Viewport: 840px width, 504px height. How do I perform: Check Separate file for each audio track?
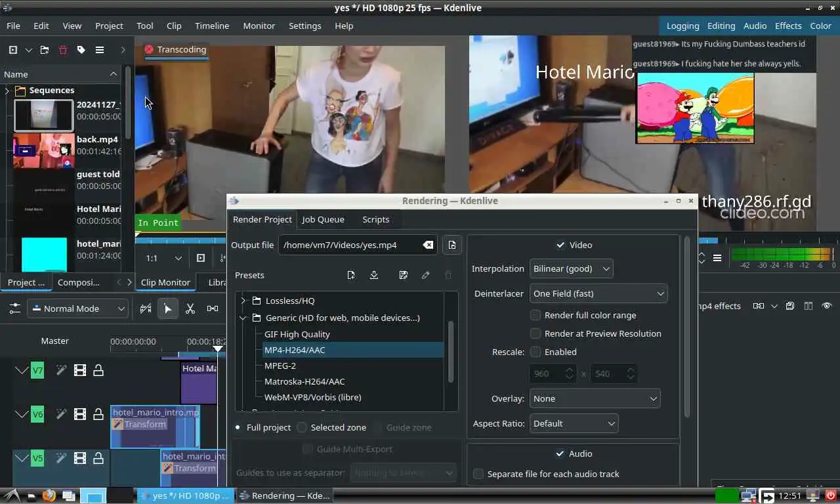point(478,474)
